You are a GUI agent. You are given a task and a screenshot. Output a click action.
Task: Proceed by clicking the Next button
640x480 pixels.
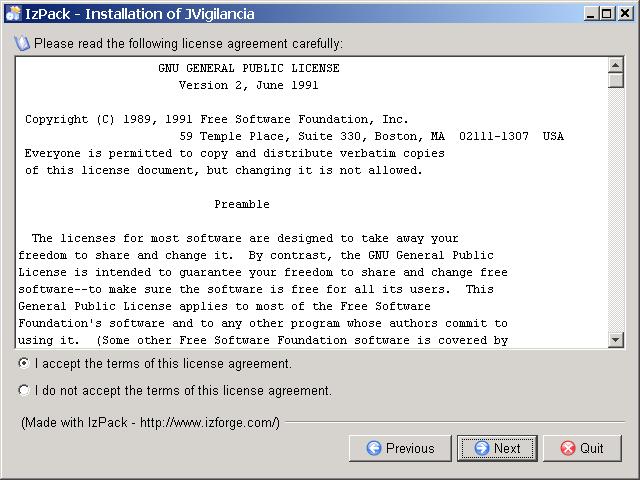pyautogui.click(x=497, y=448)
